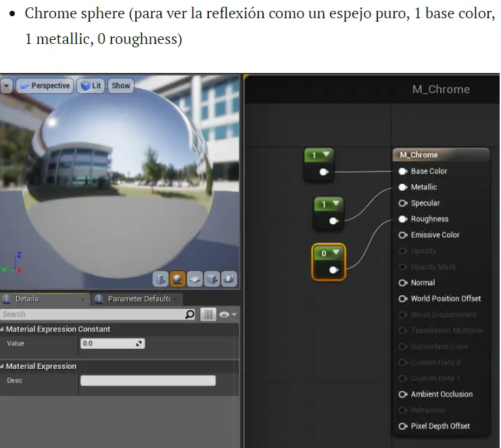Screen dimensions: 501x448
Task: Collapse the Base Color constant node arrow
Action: pyautogui.click(x=326, y=154)
